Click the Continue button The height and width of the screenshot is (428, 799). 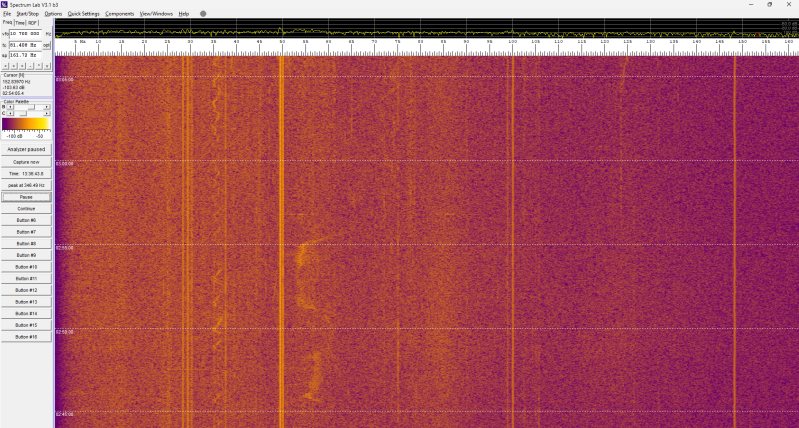26,209
